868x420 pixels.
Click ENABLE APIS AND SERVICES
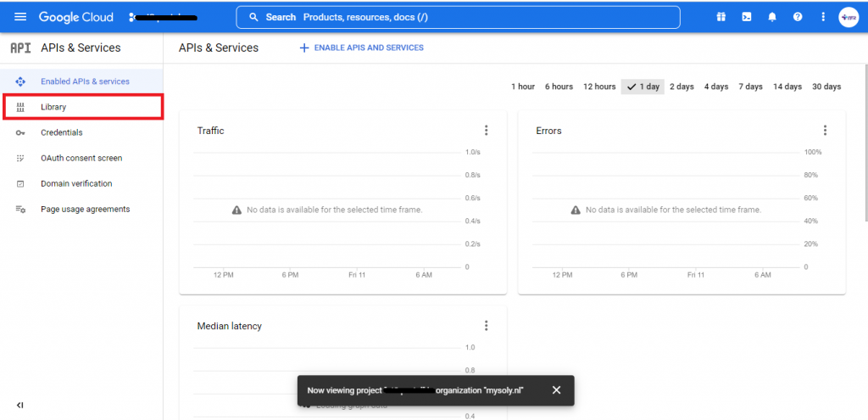[x=369, y=48]
